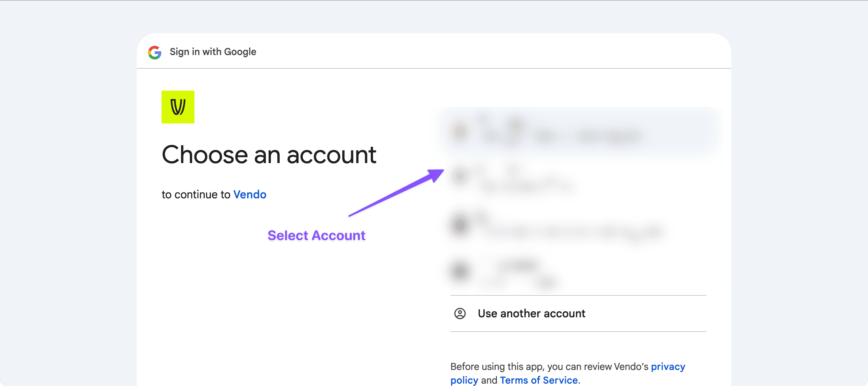Viewport: 868px width, 386px height.
Task: Click the Choose an account heading
Action: point(269,155)
